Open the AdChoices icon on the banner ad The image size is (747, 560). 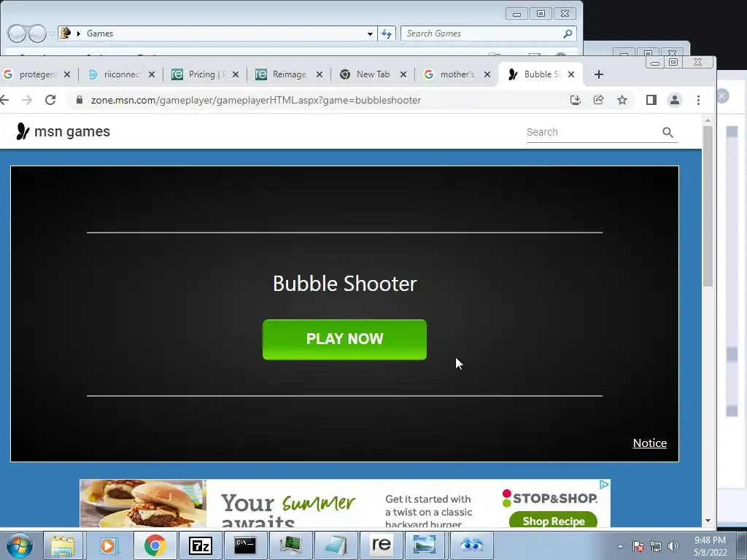pos(604,484)
